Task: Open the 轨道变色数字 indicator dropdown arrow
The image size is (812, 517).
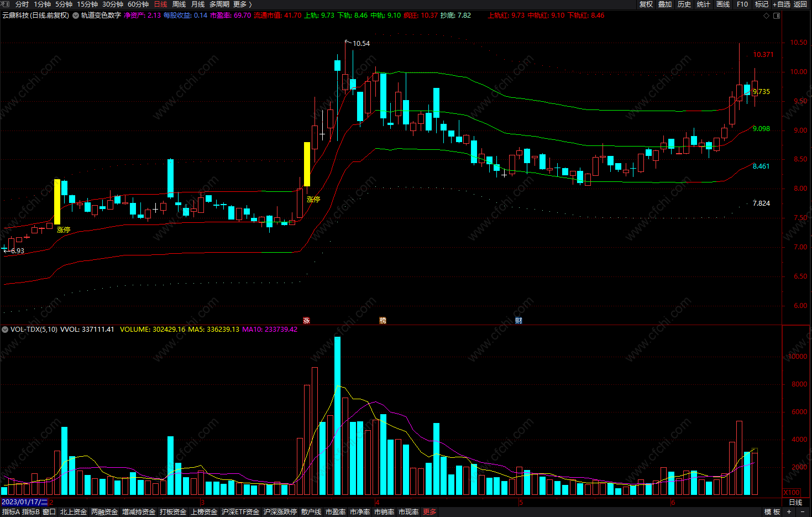Action: pos(76,15)
